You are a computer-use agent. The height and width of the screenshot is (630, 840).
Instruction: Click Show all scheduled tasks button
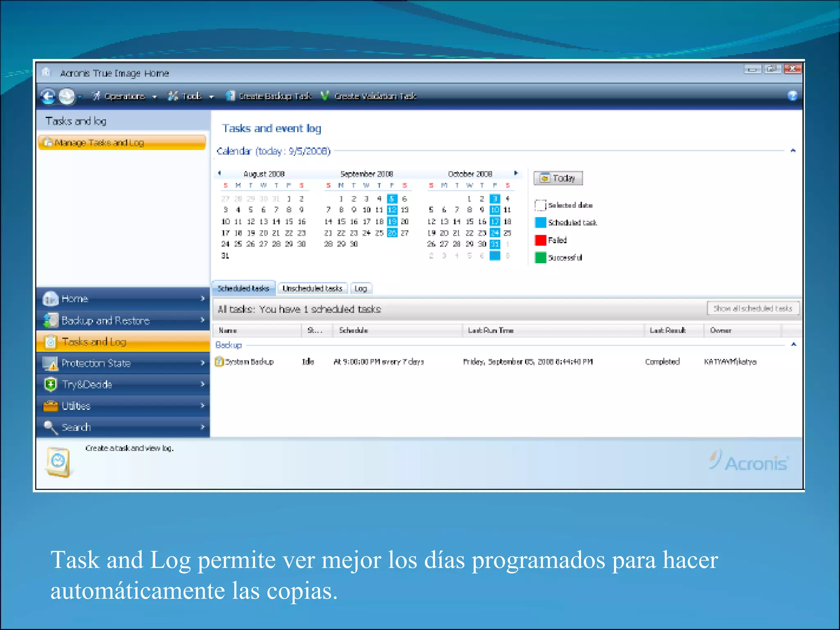tap(753, 308)
